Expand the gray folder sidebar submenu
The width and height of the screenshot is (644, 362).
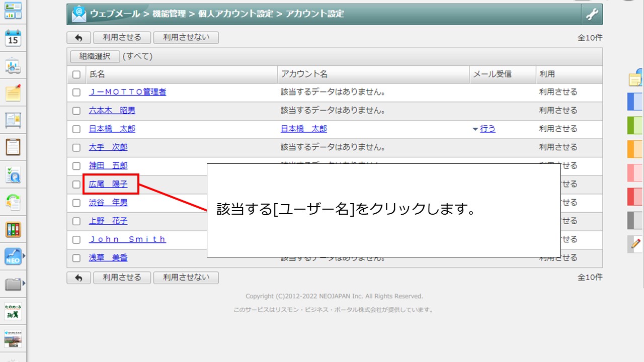tap(24, 284)
